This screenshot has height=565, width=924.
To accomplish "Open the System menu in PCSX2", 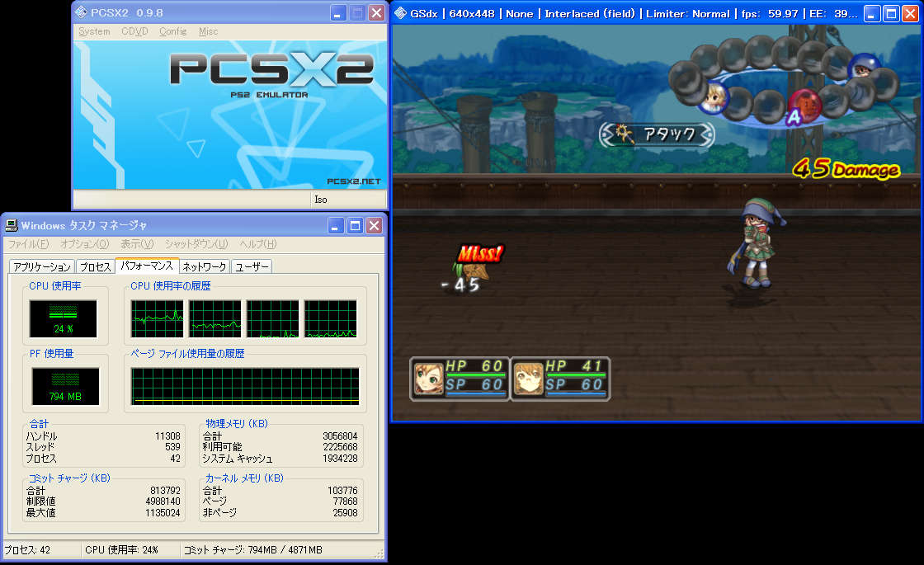I will pos(94,31).
